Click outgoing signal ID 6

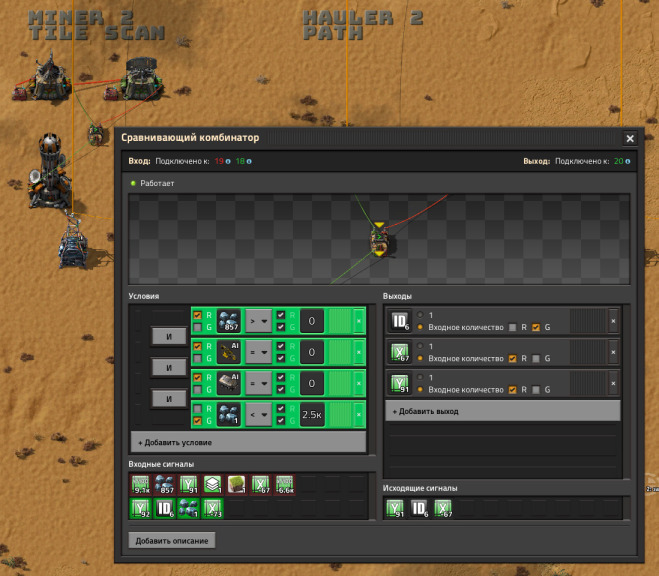pos(419,509)
